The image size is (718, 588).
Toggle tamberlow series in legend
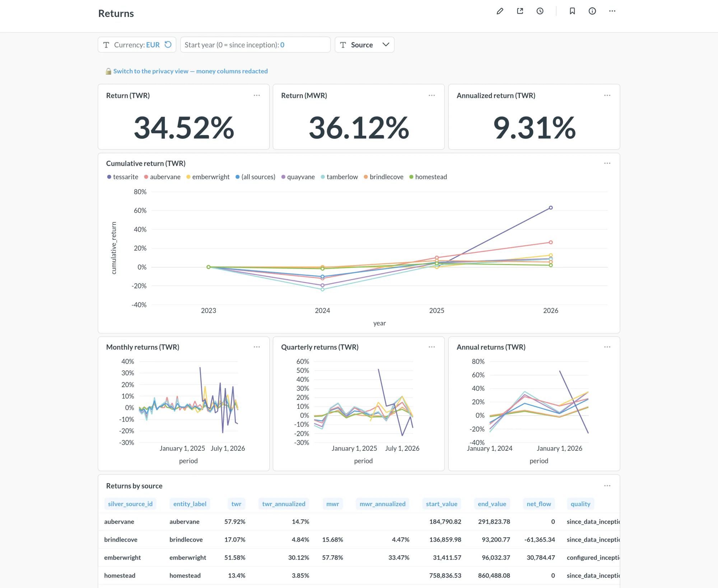click(339, 177)
